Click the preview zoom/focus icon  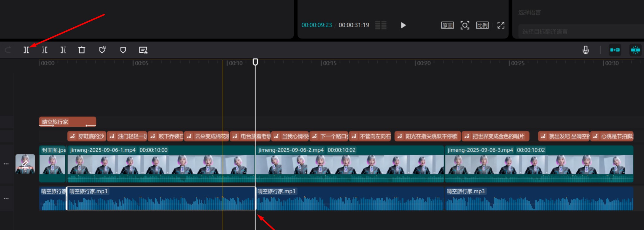pyautogui.click(x=465, y=25)
